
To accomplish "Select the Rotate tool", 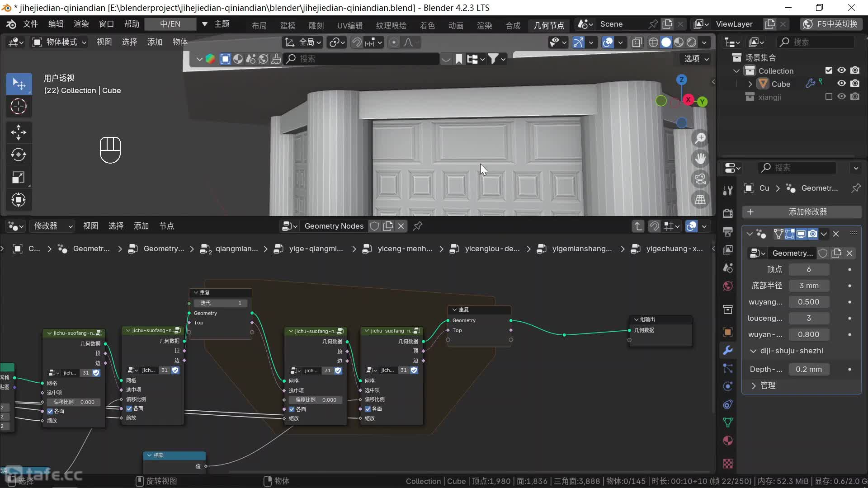I will [x=19, y=155].
